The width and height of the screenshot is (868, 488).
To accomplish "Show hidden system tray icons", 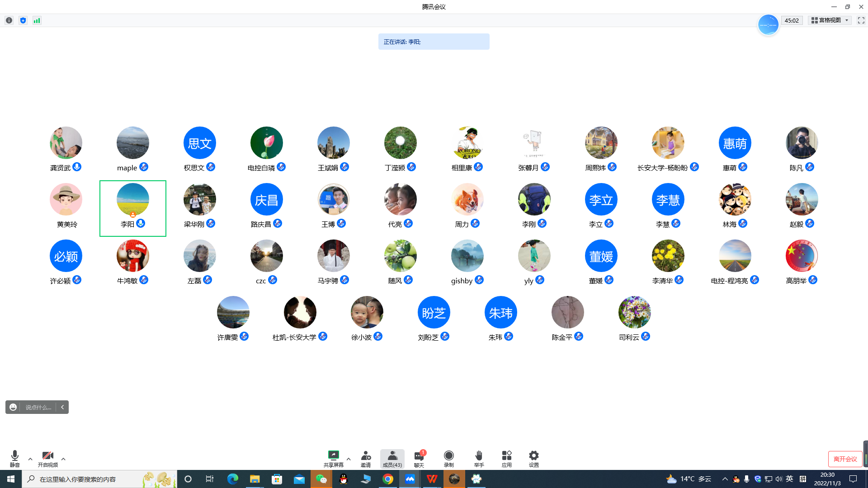I will pyautogui.click(x=725, y=479).
